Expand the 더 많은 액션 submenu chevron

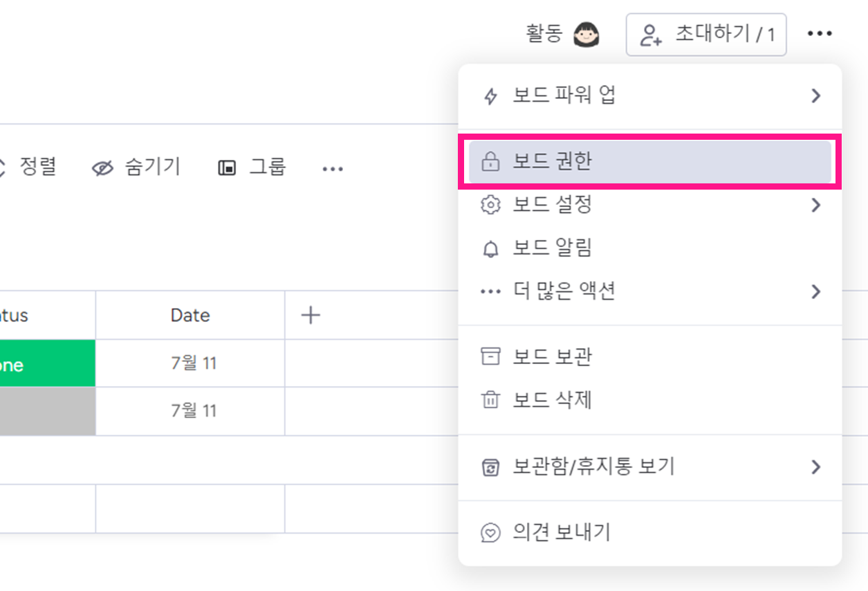tap(816, 291)
